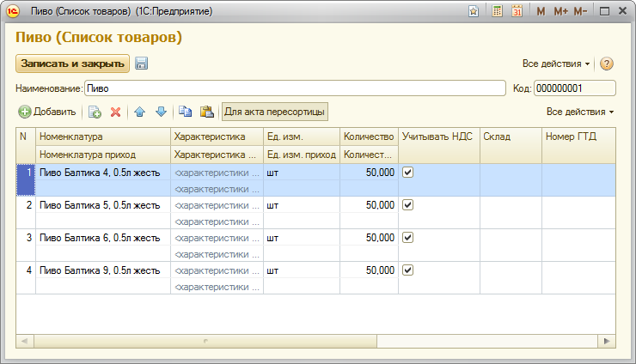This screenshot has height=364, width=636.
Task: Click the M- memory subtract button
Action: coord(580,11)
